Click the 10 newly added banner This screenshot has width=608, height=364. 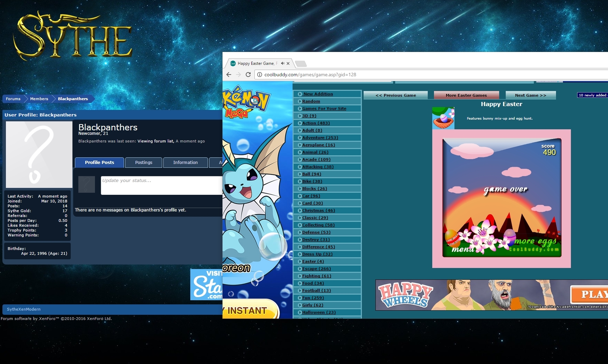pyautogui.click(x=592, y=95)
